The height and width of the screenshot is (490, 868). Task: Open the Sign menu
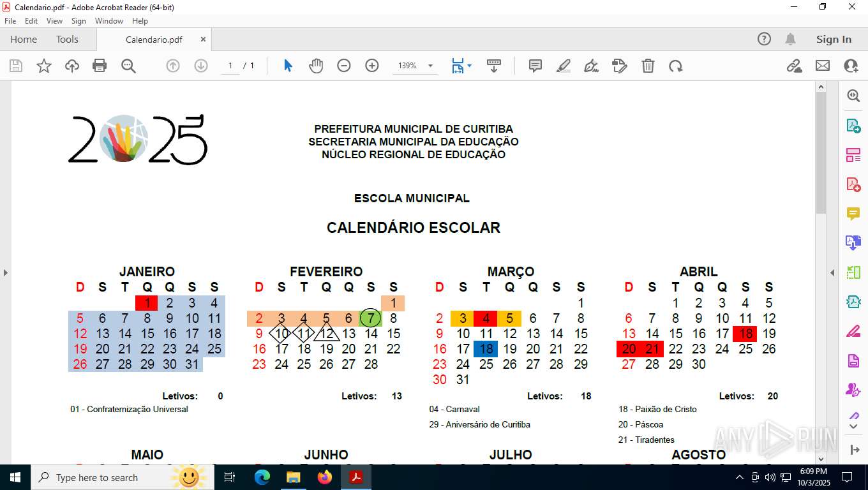click(x=79, y=21)
